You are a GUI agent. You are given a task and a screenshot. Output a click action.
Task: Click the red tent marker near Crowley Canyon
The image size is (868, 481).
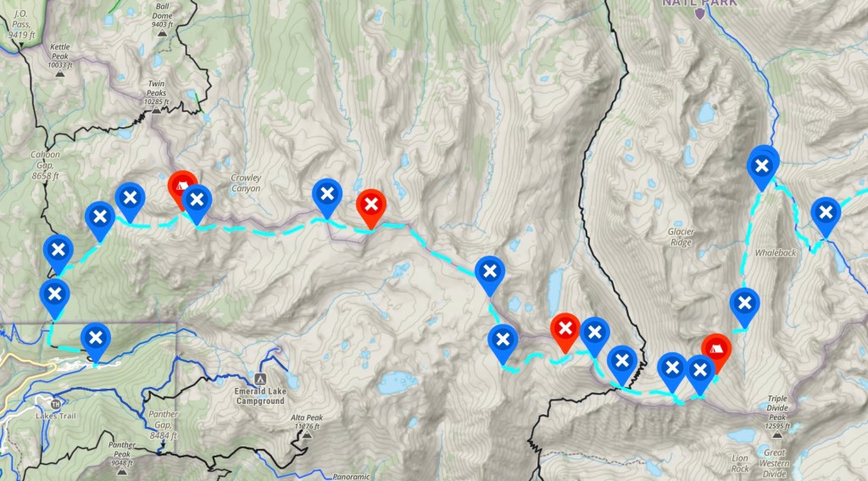181,185
